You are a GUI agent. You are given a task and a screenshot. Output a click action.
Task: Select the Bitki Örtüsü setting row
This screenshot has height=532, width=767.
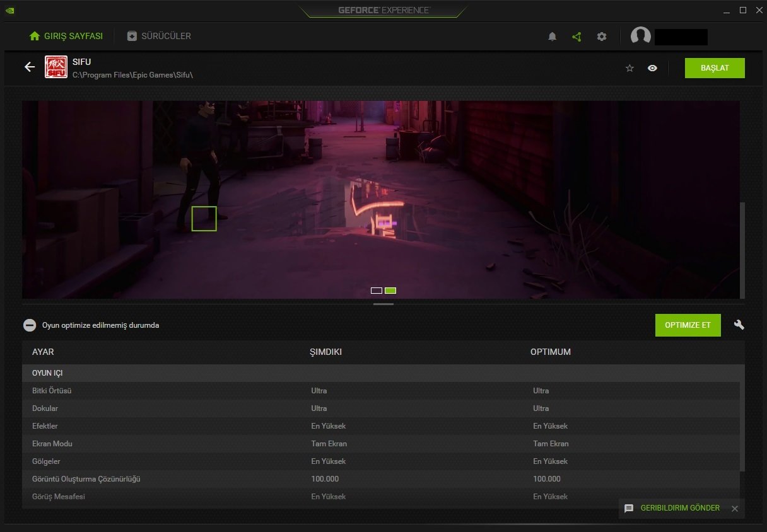[380, 391]
